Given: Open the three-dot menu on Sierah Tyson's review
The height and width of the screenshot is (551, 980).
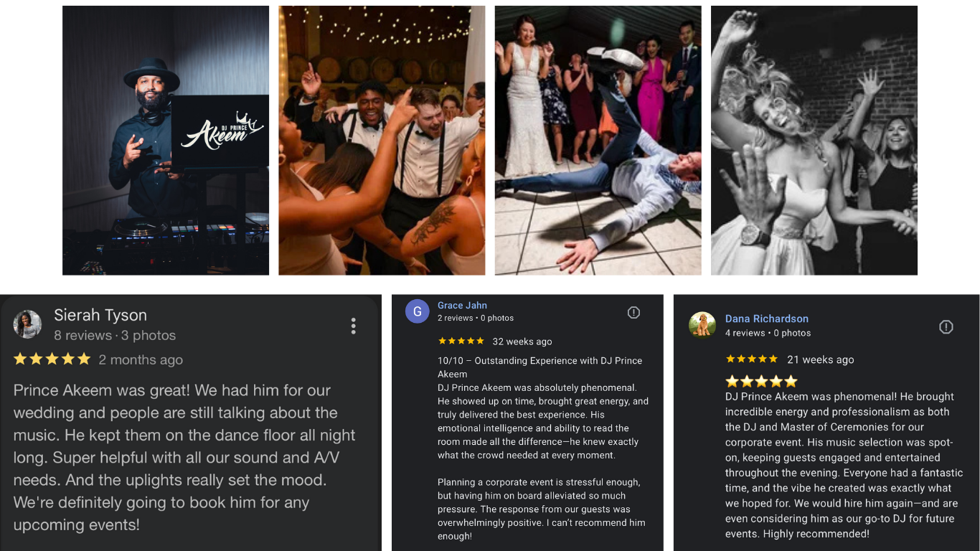Looking at the screenshot, I should click(x=353, y=326).
